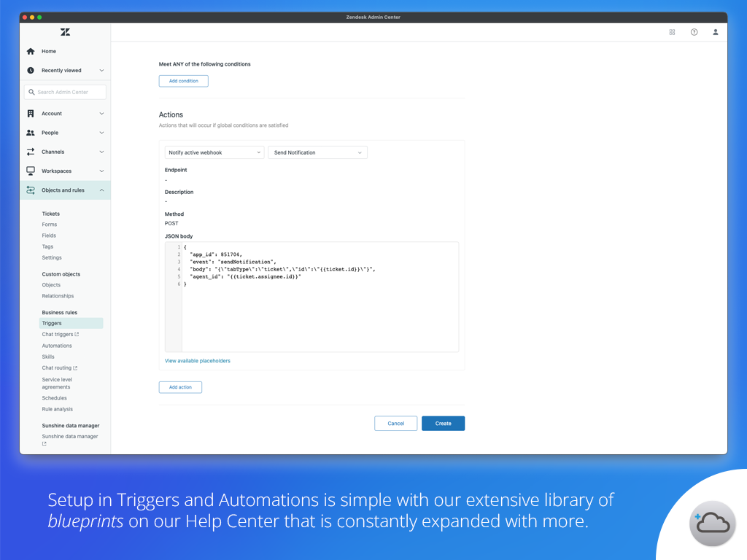Click the Search Admin Center field
Viewport: 747px width, 560px height.
click(65, 92)
